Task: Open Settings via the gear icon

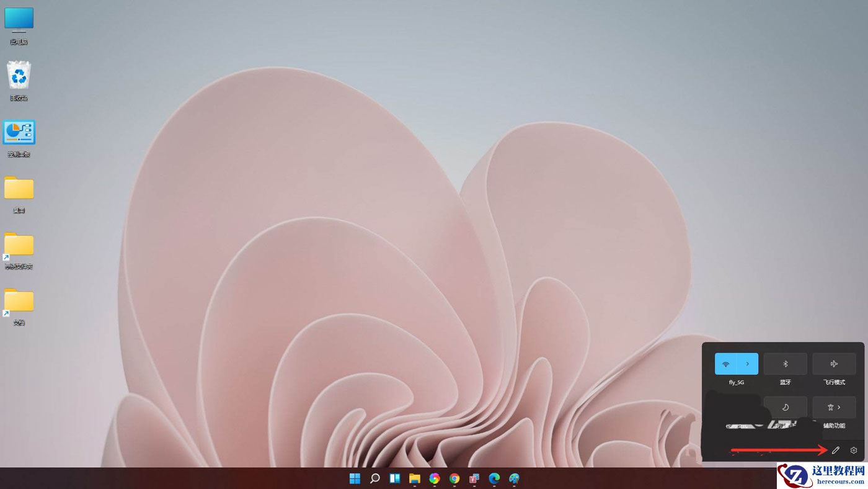Action: pyautogui.click(x=854, y=450)
